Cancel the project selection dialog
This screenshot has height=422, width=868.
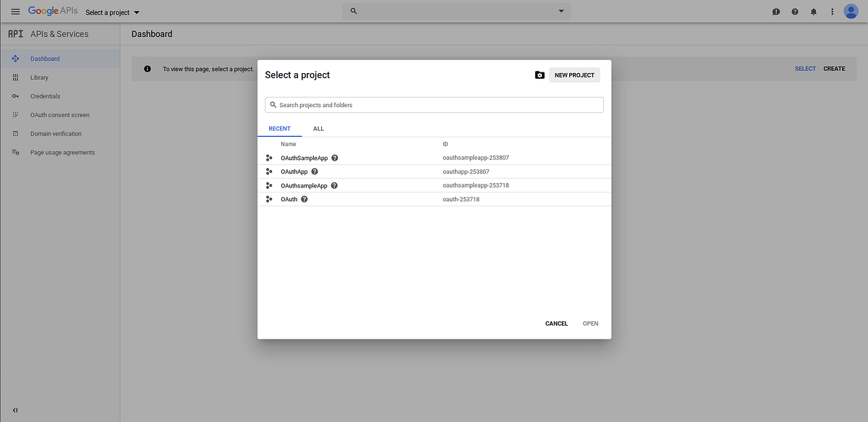coord(556,324)
